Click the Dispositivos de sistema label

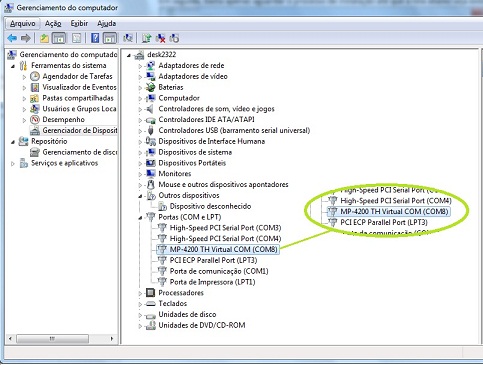pos(195,152)
